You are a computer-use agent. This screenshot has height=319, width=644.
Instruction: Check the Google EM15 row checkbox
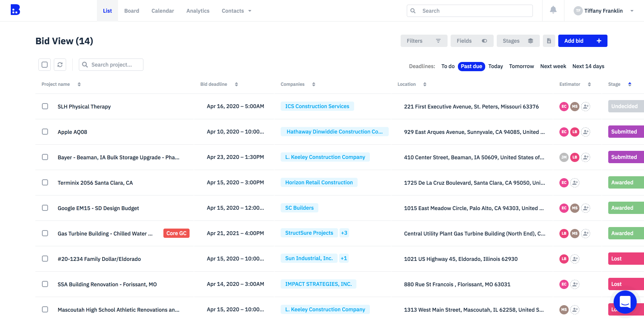point(45,208)
